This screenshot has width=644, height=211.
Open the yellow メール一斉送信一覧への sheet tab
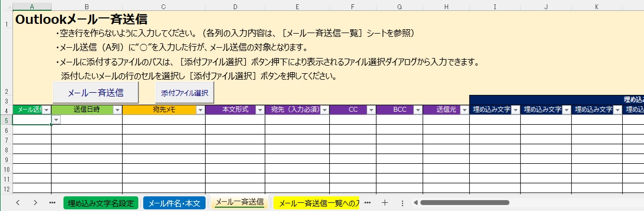(316, 203)
